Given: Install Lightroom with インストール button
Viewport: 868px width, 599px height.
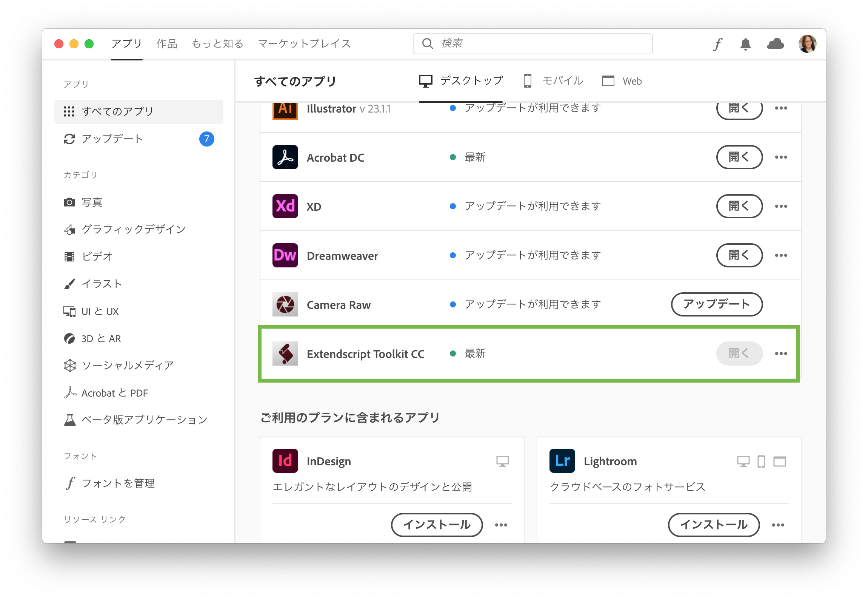Looking at the screenshot, I should coord(714,525).
